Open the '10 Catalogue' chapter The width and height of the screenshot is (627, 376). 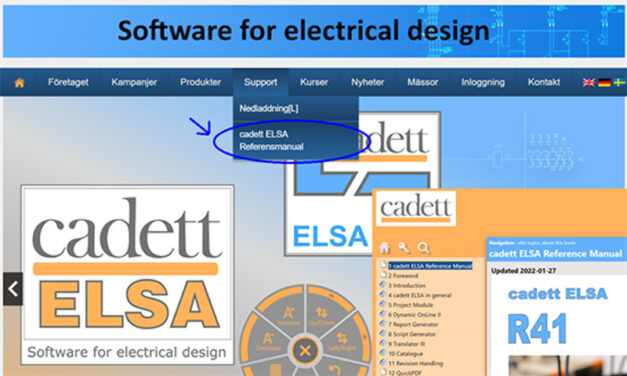click(x=405, y=354)
